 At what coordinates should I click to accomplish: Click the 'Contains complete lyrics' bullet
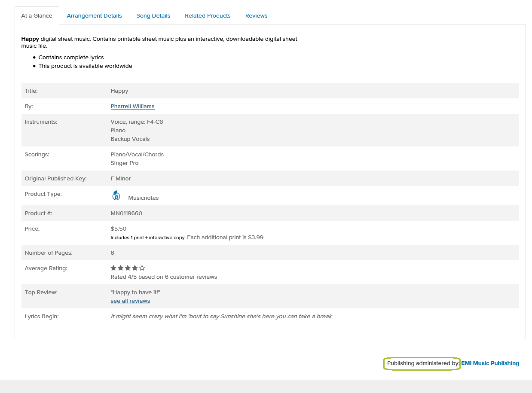pyautogui.click(x=71, y=58)
